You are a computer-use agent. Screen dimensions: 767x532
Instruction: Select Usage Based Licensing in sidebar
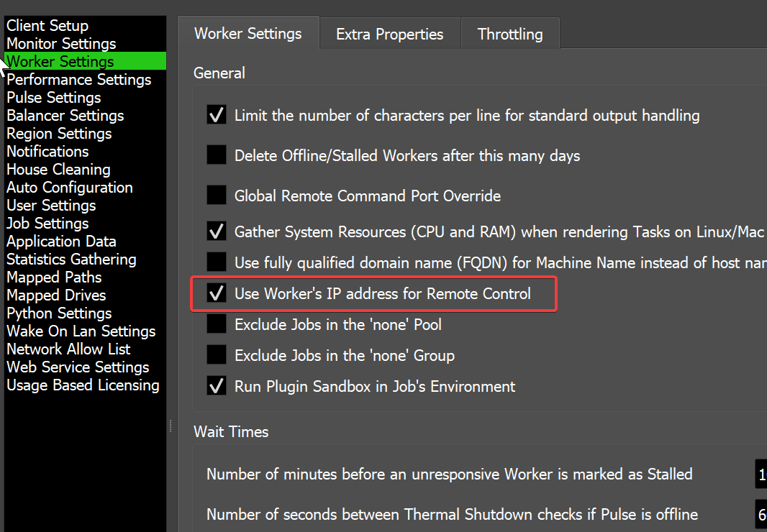click(x=83, y=385)
